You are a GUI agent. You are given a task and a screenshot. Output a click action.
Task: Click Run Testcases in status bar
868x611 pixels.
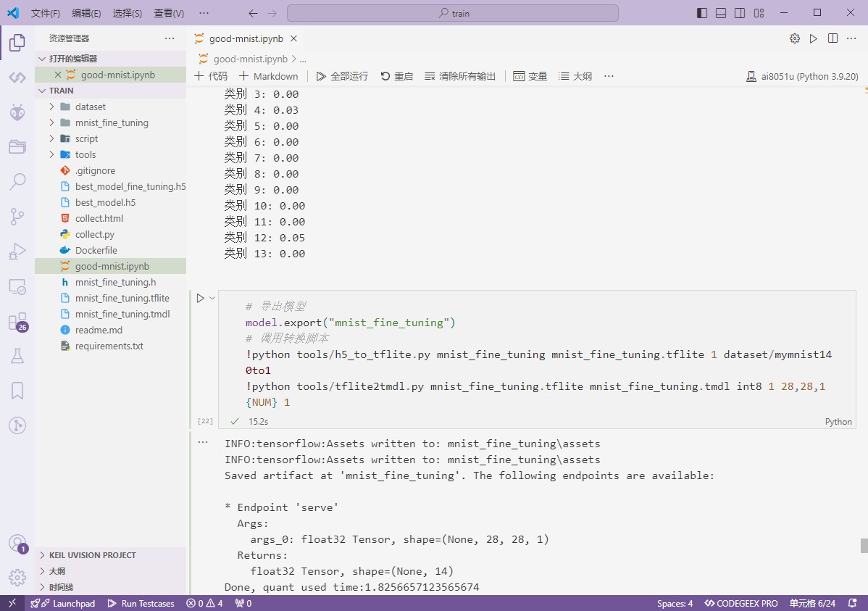(x=141, y=603)
